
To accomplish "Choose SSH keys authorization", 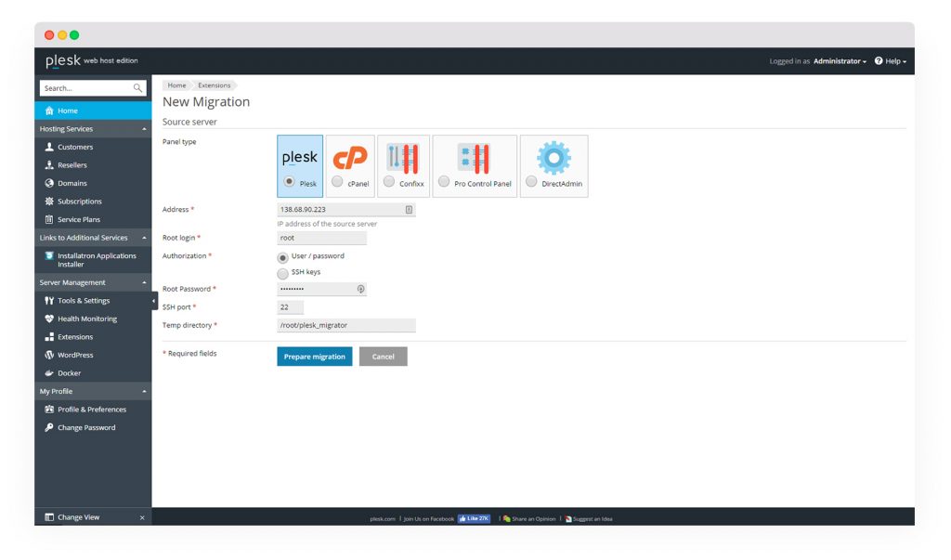I will point(282,274).
